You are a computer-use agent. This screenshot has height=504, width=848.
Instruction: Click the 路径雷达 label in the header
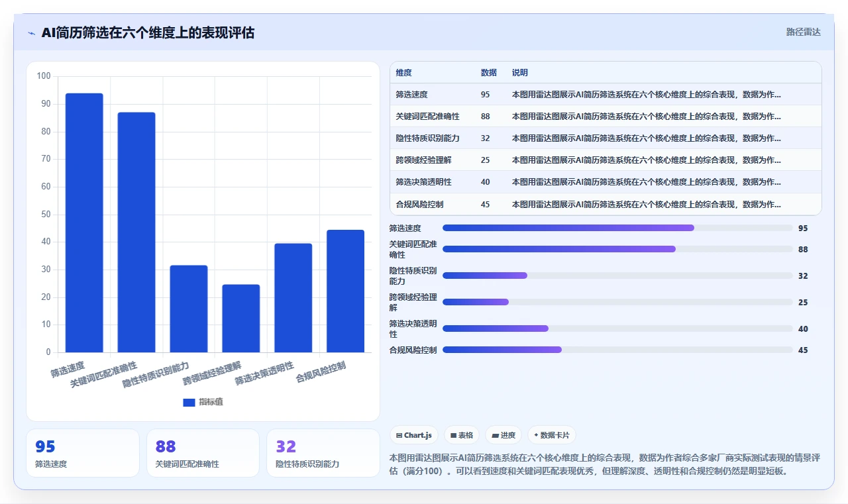[803, 32]
